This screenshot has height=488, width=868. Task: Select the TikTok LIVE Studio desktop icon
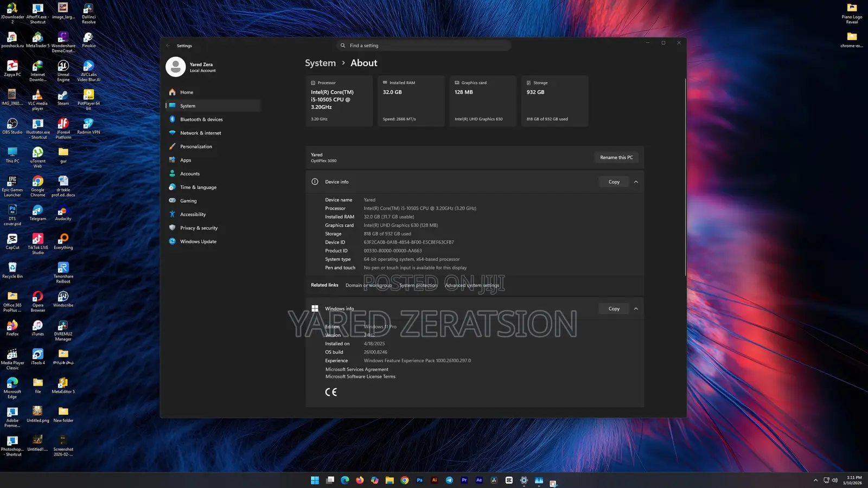(x=37, y=244)
